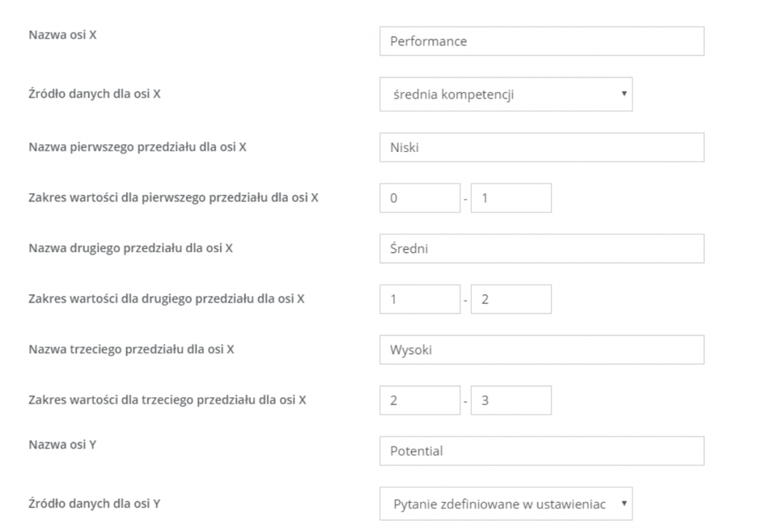775x532 pixels.
Task: Select the second interval name field Średni
Action: coord(542,249)
